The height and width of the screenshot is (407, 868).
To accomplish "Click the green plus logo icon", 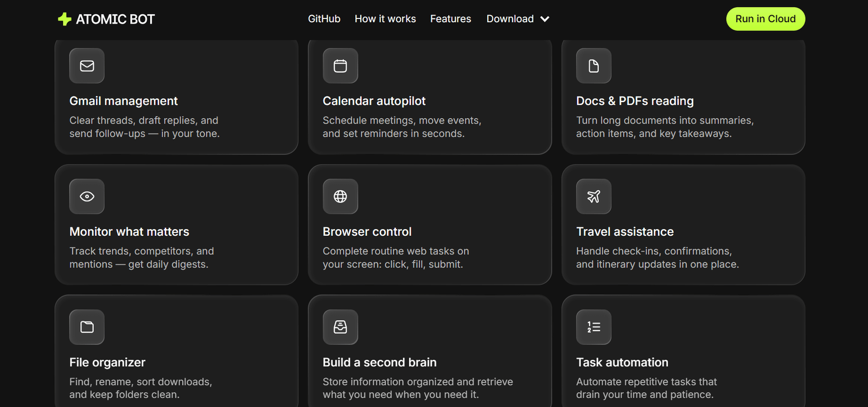I will click(x=65, y=19).
